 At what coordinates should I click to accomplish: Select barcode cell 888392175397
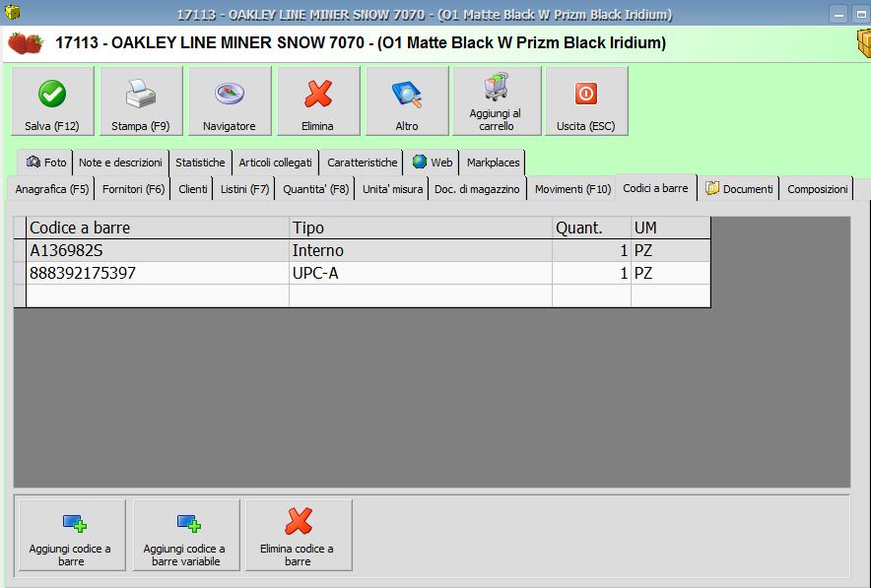[158, 273]
